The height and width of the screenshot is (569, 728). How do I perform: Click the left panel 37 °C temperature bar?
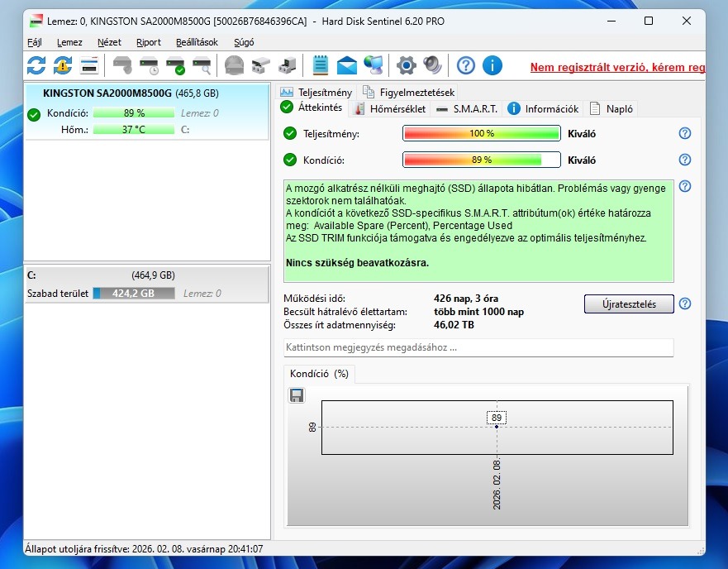[134, 130]
